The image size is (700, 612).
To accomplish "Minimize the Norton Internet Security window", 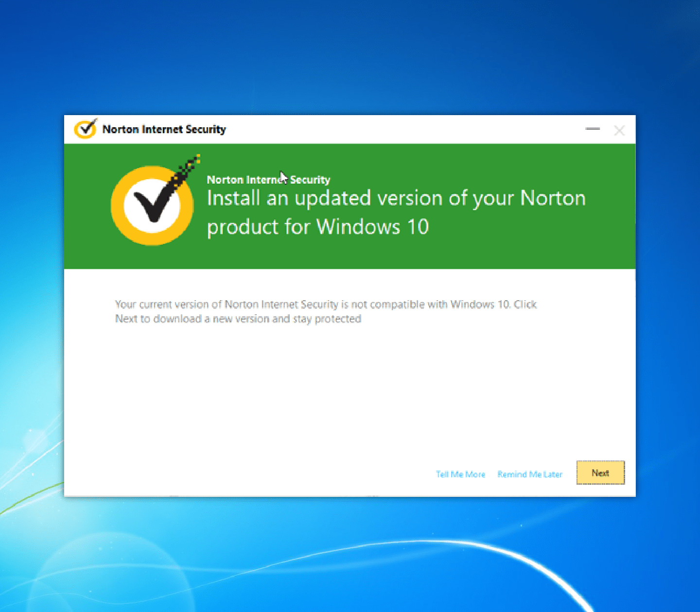I will (x=593, y=129).
